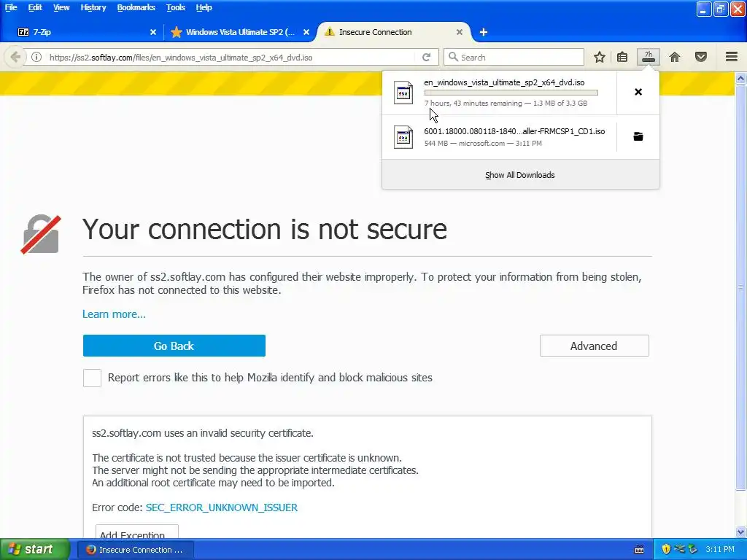Open the Edit menu

tap(35, 7)
